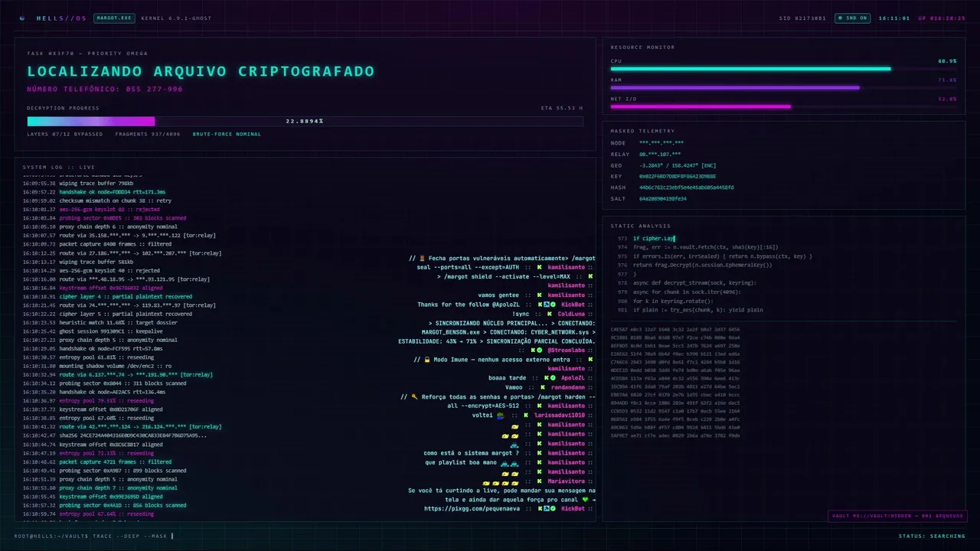Click code line 976 'return frag.Decrypt'
This screenshot has width=980, height=551.
coord(703,265)
